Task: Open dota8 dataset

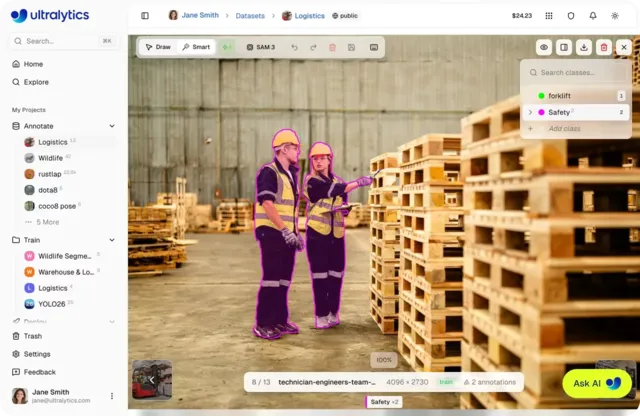Action: tap(48, 190)
